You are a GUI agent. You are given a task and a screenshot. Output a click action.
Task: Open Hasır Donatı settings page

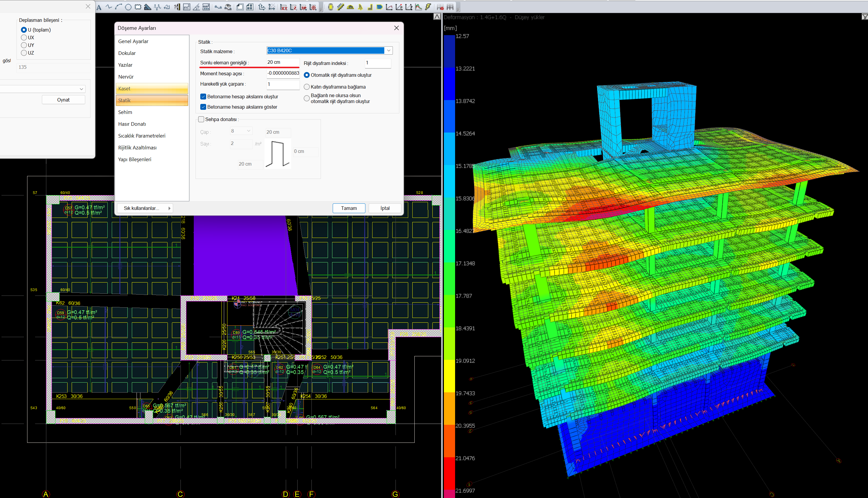152,124
